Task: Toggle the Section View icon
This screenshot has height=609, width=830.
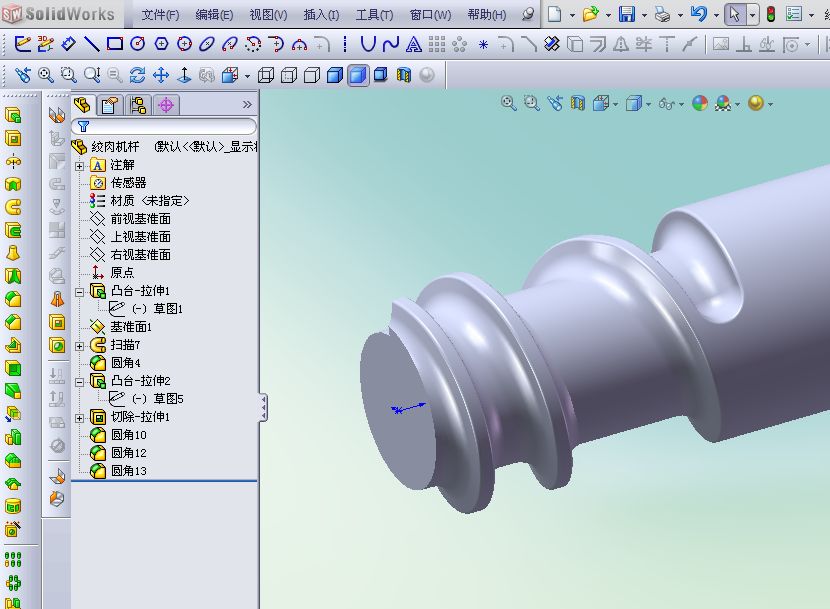Action: coord(404,75)
